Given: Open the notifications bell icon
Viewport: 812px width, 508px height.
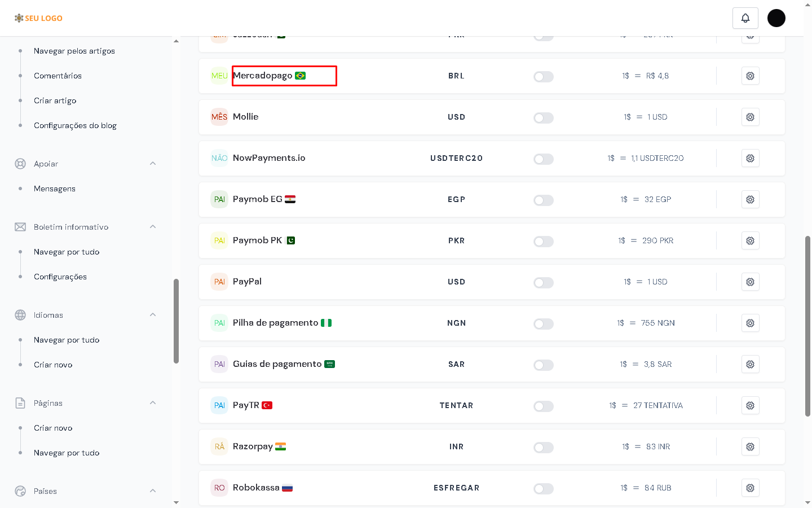Looking at the screenshot, I should click(x=745, y=18).
